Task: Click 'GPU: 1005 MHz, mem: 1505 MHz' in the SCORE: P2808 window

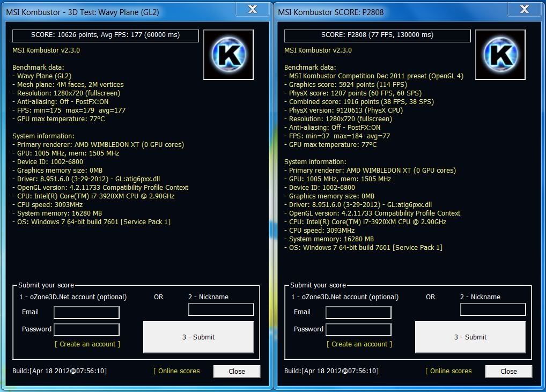Action: (338, 179)
